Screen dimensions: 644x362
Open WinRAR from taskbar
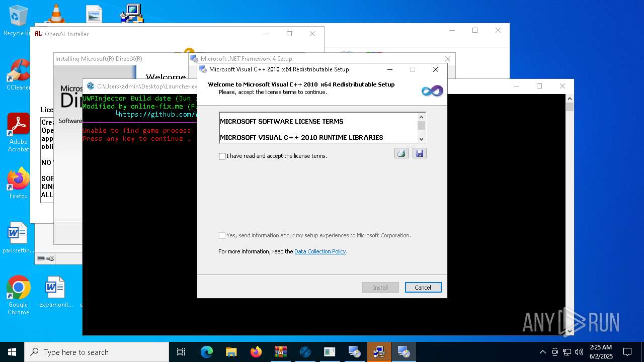280,352
